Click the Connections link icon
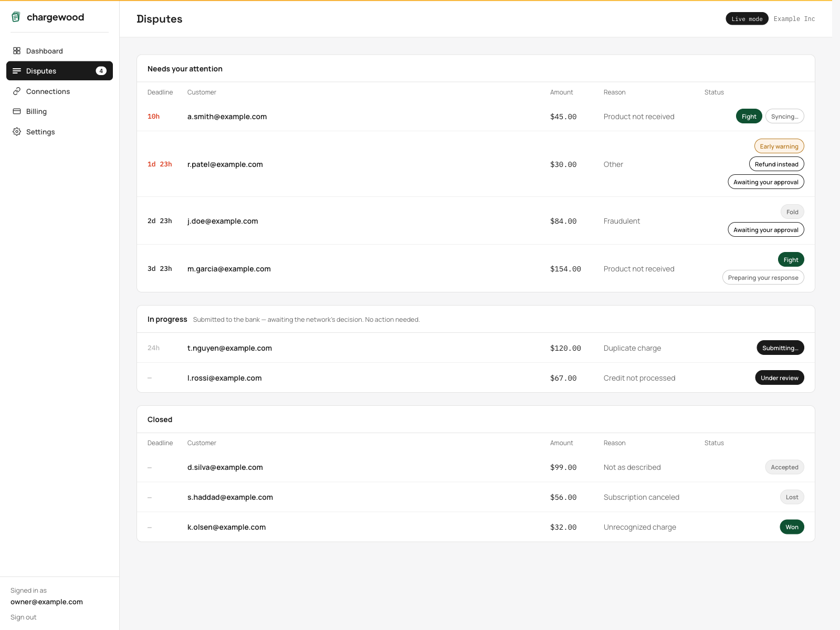 coord(17,91)
